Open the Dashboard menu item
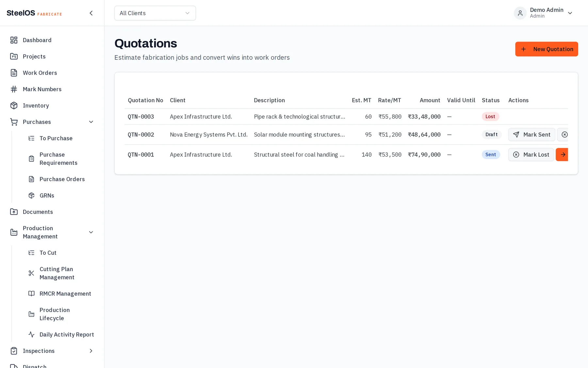Image resolution: width=588 pixels, height=368 pixels. click(52, 40)
